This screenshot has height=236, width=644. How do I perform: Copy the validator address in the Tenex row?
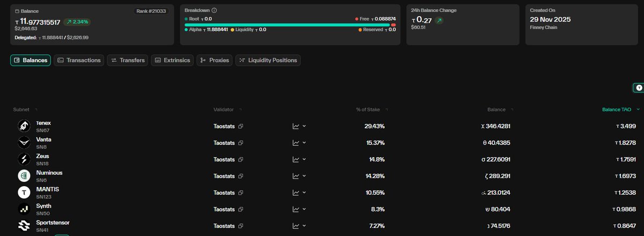click(241, 127)
